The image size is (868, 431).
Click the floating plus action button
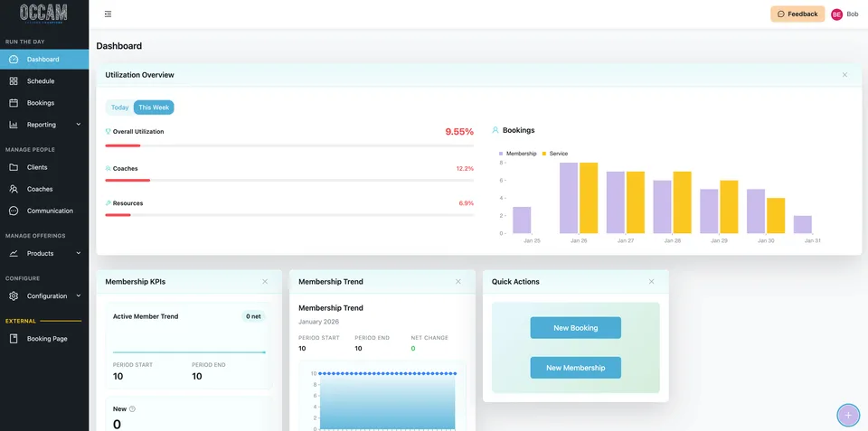point(848,415)
